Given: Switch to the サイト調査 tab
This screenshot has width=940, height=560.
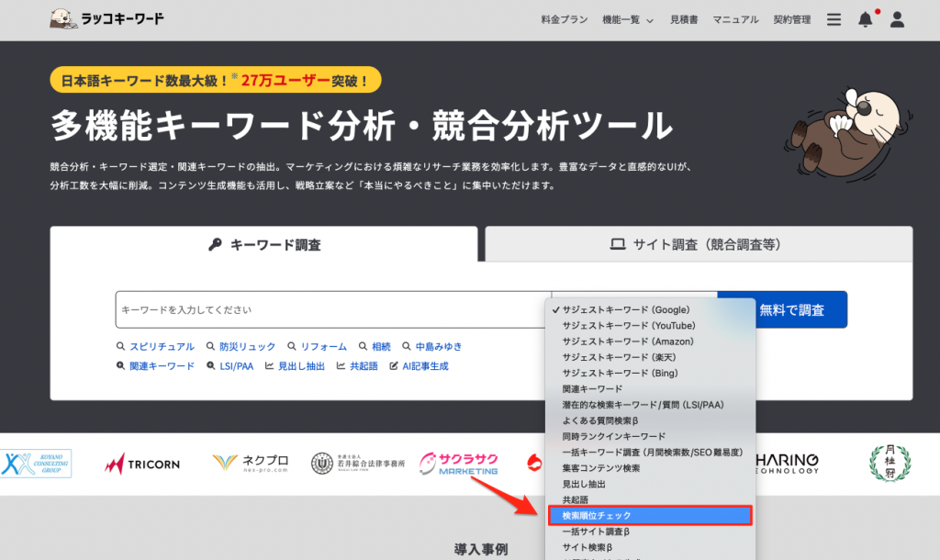Looking at the screenshot, I should click(698, 244).
